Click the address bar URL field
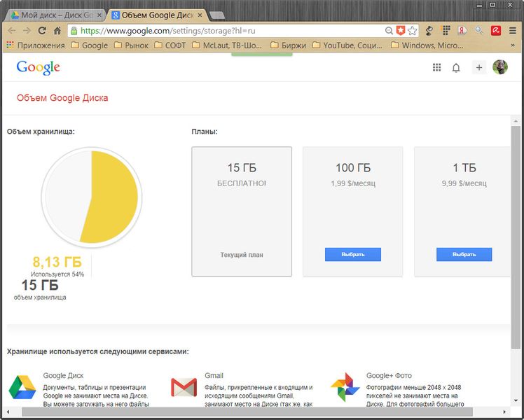Viewport: 524px width, 420px height. 232,31
